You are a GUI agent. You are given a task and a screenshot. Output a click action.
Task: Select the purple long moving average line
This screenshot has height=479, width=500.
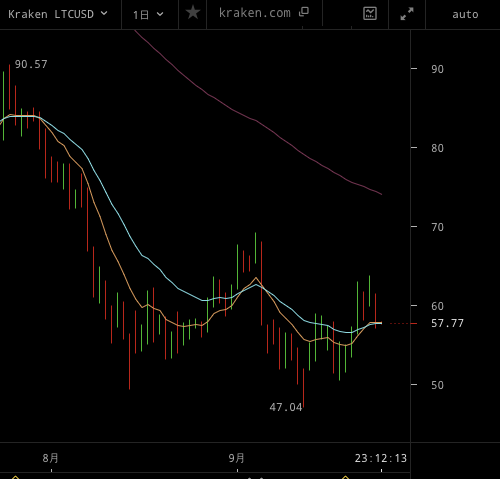pos(256,120)
